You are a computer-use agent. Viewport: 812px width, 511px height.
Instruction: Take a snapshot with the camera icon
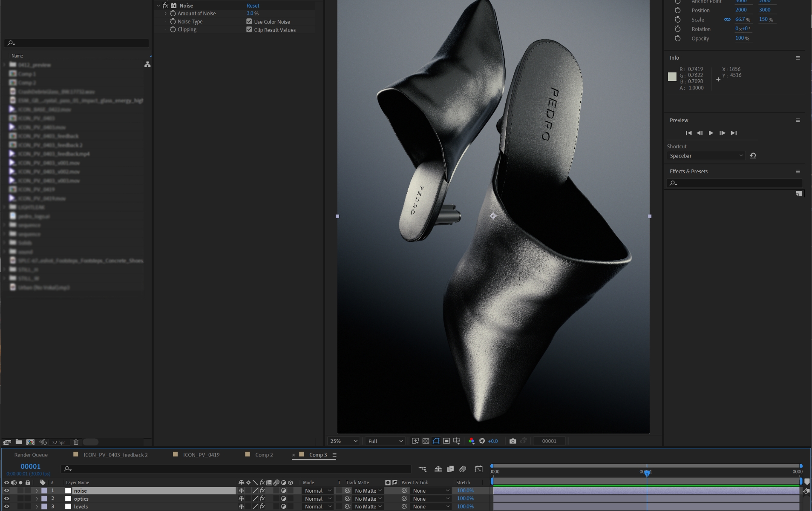tap(513, 441)
